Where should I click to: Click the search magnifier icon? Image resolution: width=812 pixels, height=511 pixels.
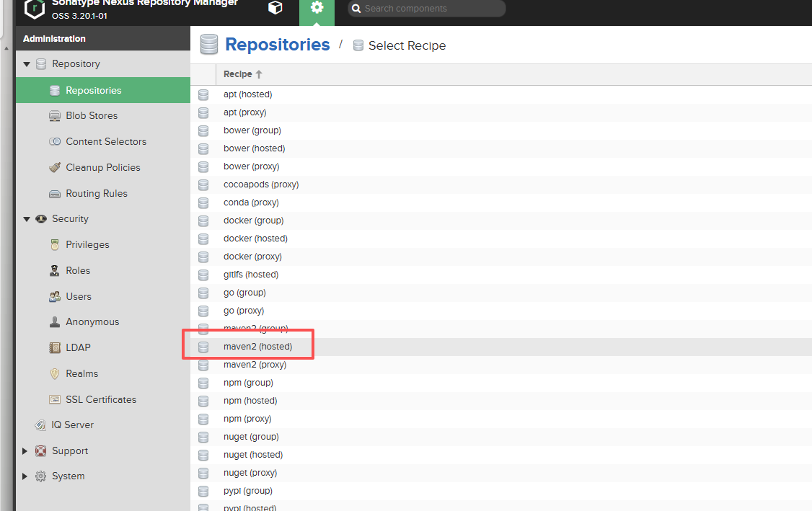tap(356, 8)
